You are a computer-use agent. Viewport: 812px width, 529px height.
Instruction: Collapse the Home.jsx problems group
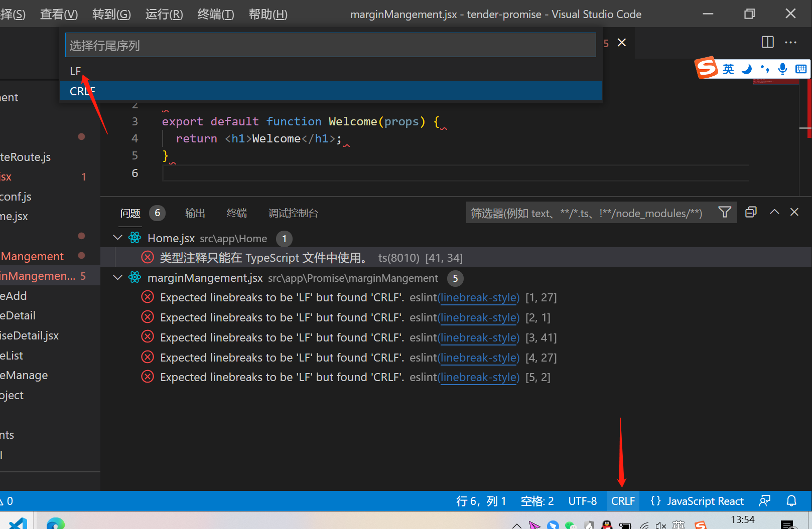pyautogui.click(x=117, y=238)
